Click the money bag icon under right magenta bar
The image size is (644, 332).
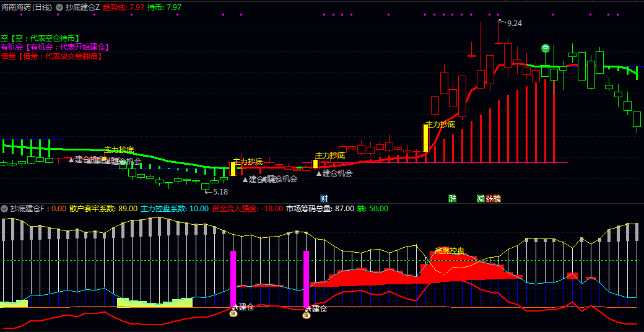[x=307, y=315]
